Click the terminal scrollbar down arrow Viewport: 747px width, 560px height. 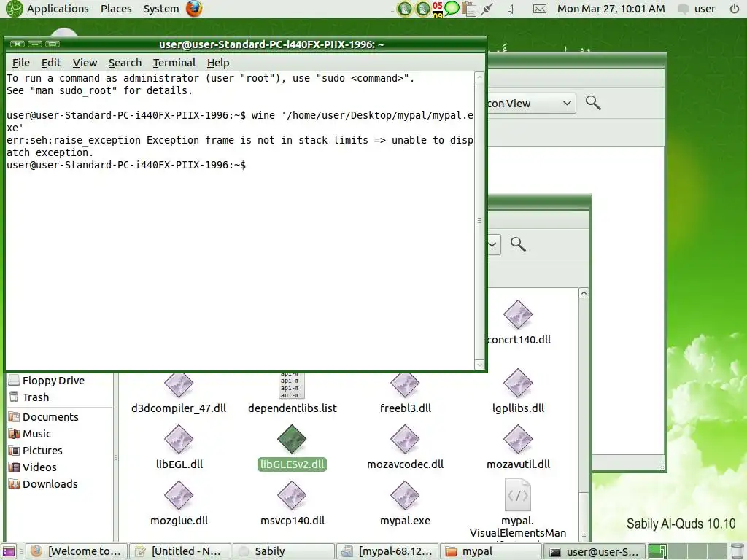tap(480, 365)
